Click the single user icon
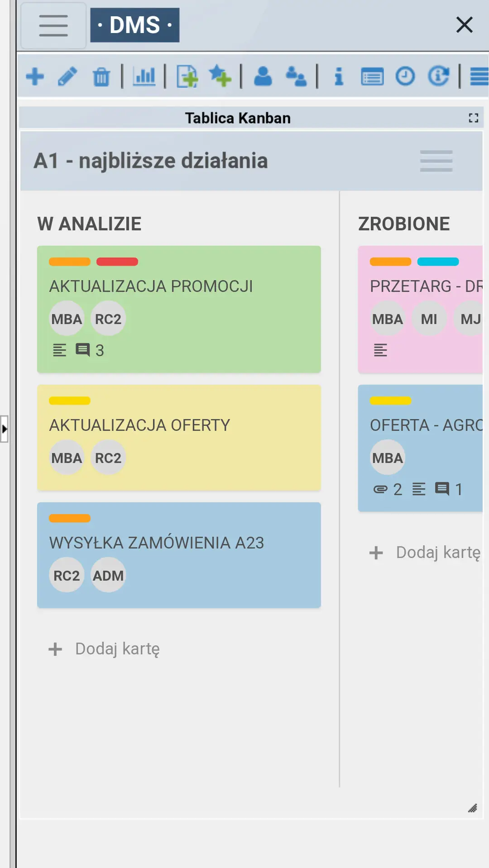This screenshot has width=489, height=868. [263, 76]
